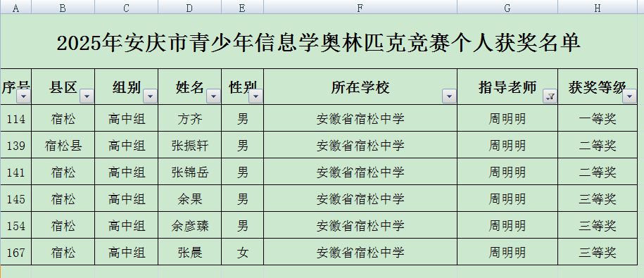Select 三等奖 cell in 余果's row
The image size is (644, 278).
pos(598,198)
